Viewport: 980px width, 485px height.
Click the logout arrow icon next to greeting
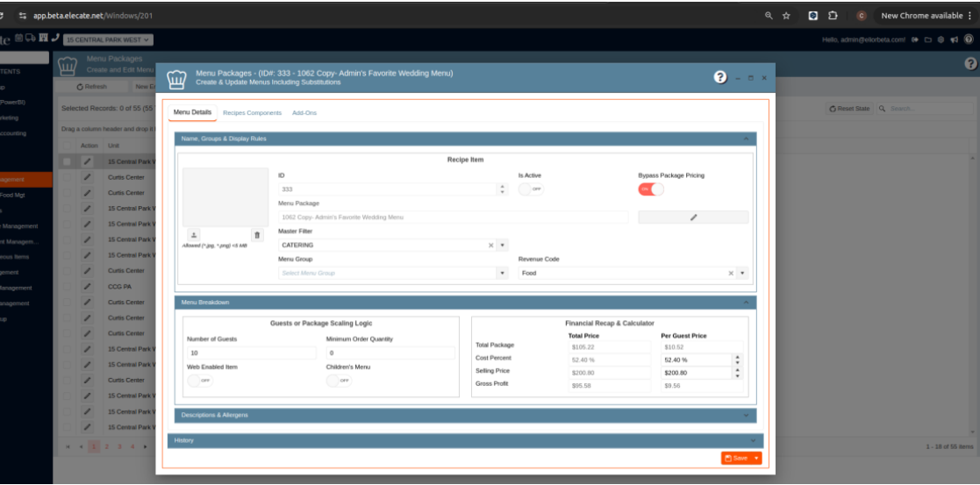click(915, 39)
